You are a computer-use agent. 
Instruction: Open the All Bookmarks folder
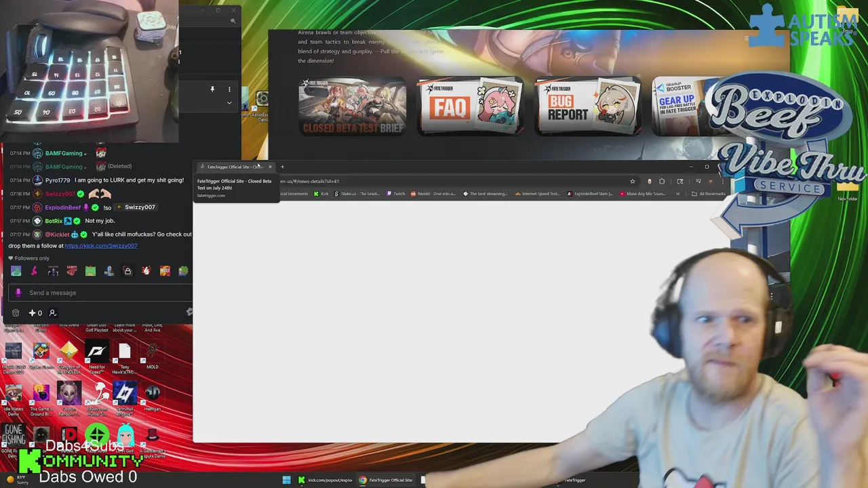pos(709,194)
